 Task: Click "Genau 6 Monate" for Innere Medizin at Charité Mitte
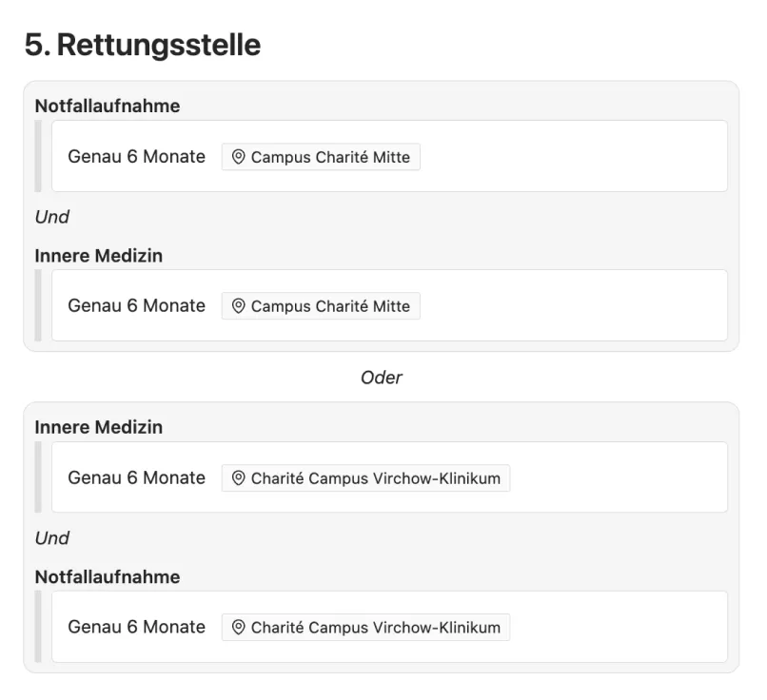tap(136, 305)
